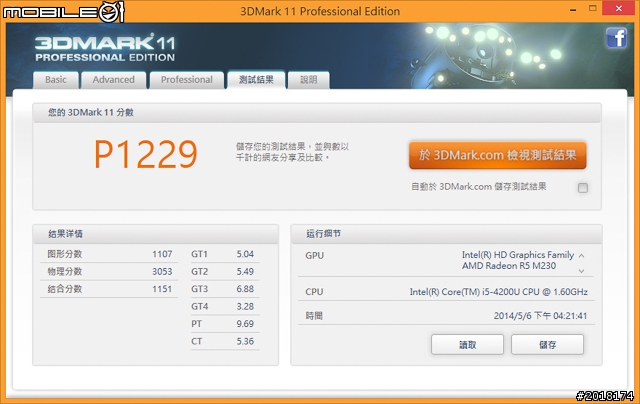The width and height of the screenshot is (640, 404).
Task: Click the 結合分數 label
Action: click(64, 289)
